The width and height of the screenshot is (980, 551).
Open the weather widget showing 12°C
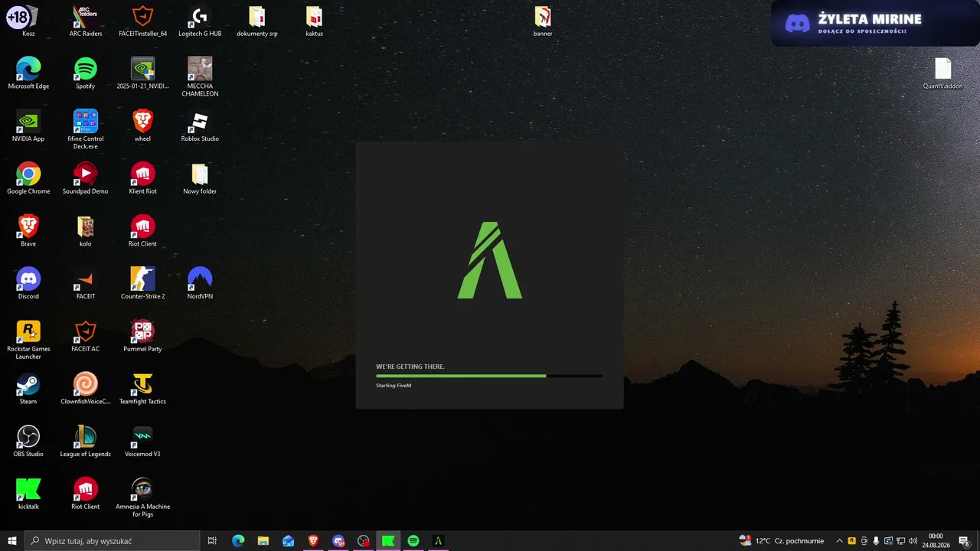tap(781, 541)
